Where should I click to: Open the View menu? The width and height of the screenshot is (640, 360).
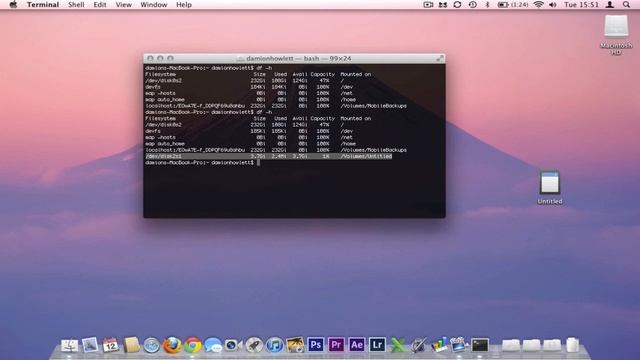pyautogui.click(x=123, y=4)
